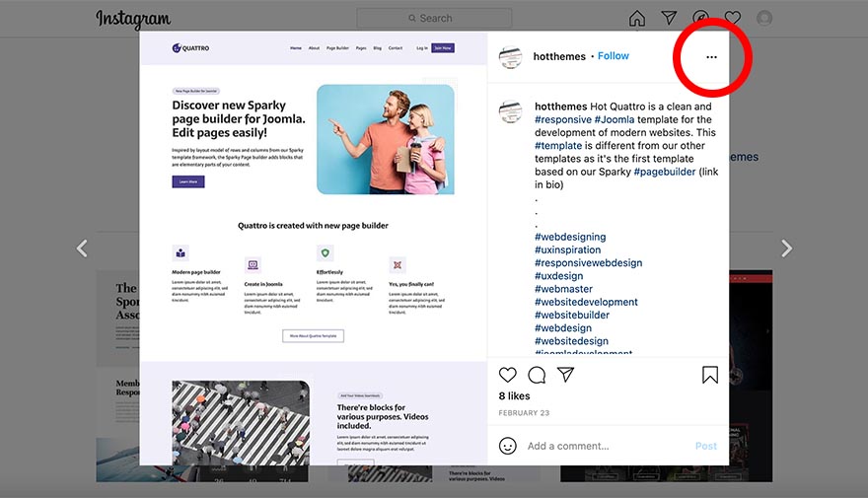868x498 pixels.
Task: Share post via paper plane icon
Action: [x=565, y=375]
